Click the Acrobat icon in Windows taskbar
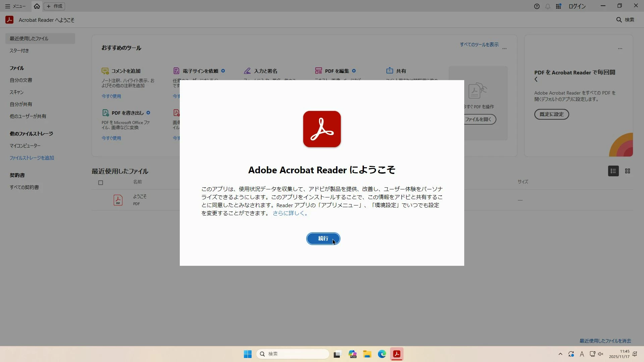This screenshot has width=644, height=362. click(x=396, y=354)
